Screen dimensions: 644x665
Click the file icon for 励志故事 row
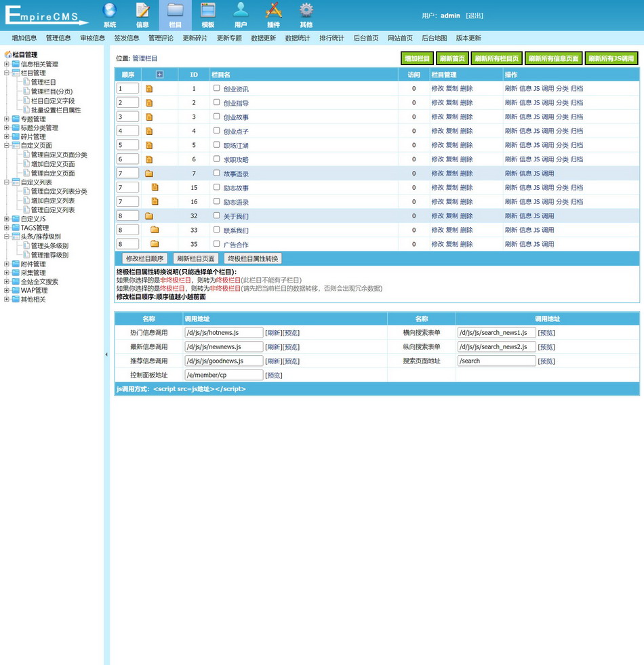point(155,188)
